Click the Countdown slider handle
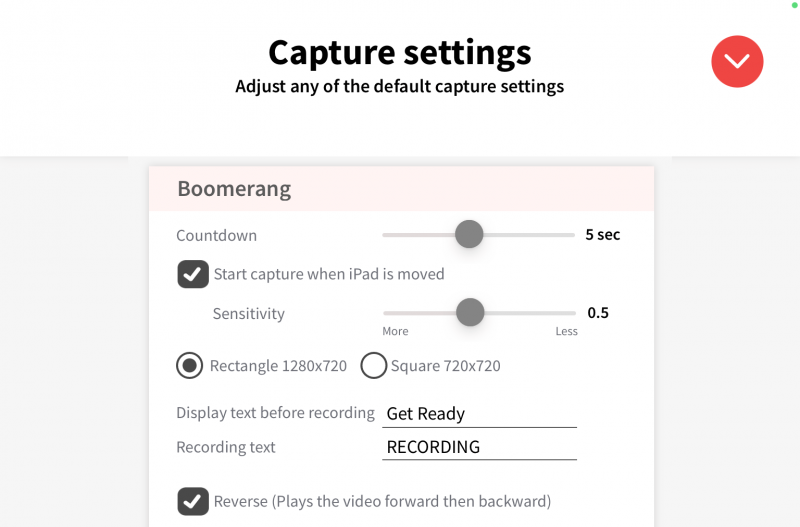This screenshot has height=527, width=800. [x=469, y=234]
